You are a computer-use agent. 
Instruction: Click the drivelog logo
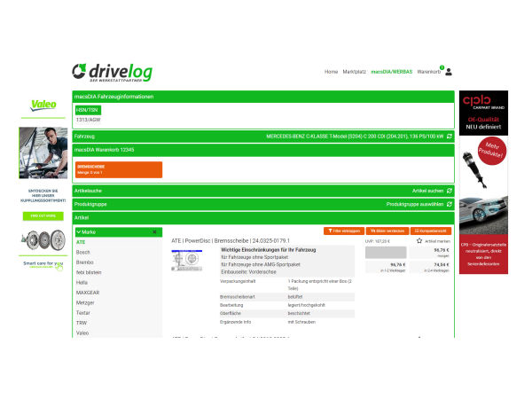[x=113, y=73]
